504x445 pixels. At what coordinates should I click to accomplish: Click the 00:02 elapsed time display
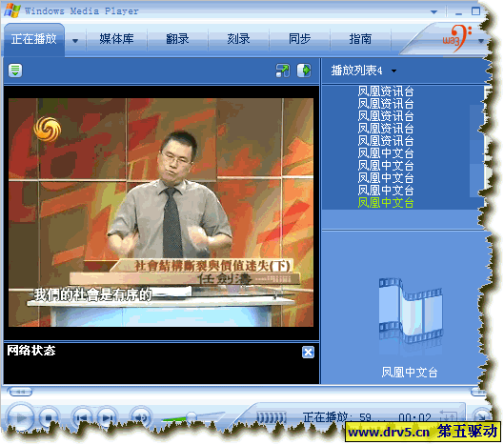pos(414,417)
